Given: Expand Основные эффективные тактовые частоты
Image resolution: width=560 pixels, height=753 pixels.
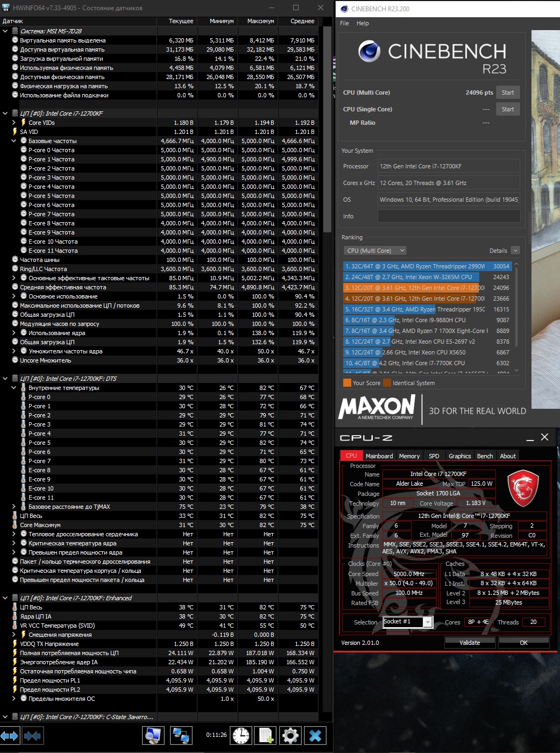Looking at the screenshot, I should pyautogui.click(x=14, y=278).
